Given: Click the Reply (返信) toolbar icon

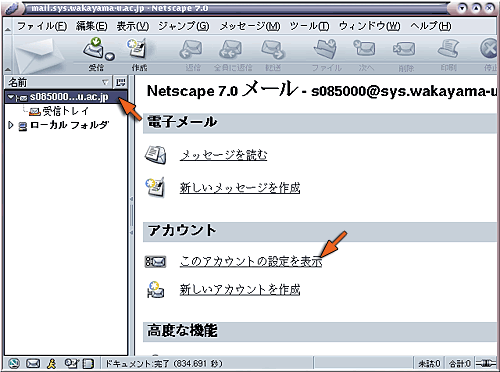Looking at the screenshot, I should pyautogui.click(x=192, y=49).
